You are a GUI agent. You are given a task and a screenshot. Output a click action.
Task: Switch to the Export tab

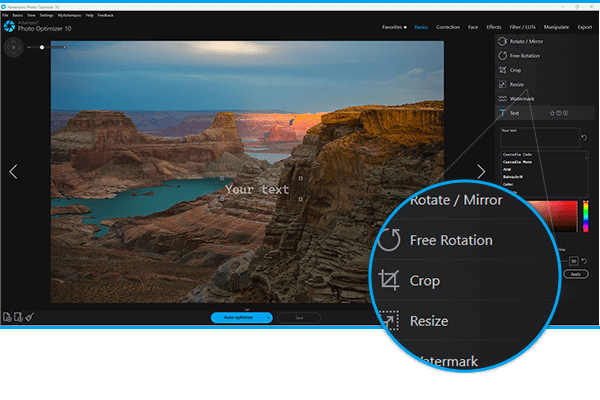(585, 27)
